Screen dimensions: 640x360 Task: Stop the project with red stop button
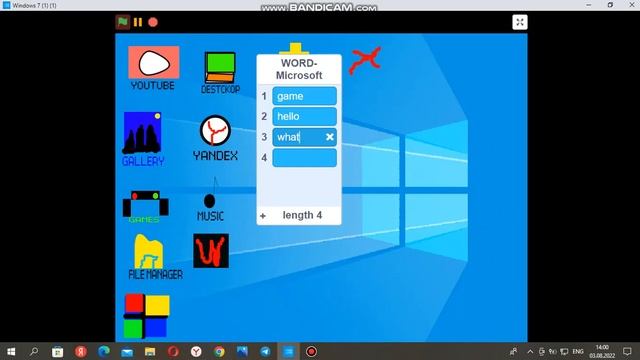coord(153,22)
